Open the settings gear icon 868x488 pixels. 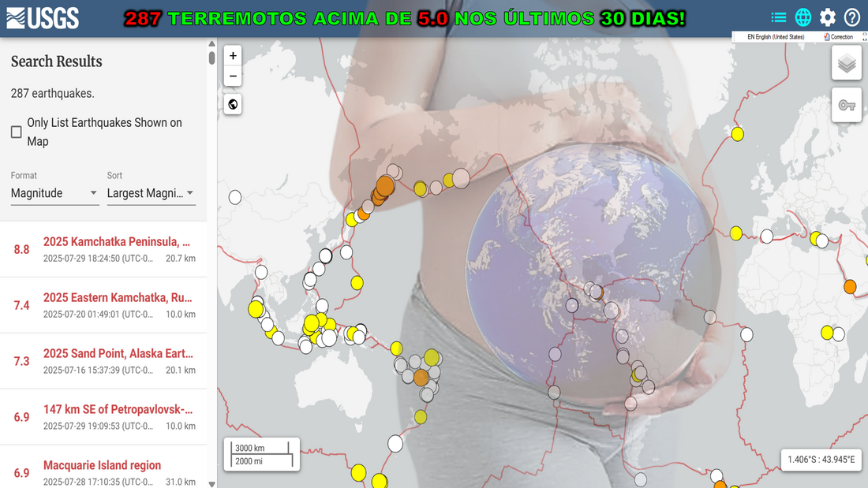(828, 17)
